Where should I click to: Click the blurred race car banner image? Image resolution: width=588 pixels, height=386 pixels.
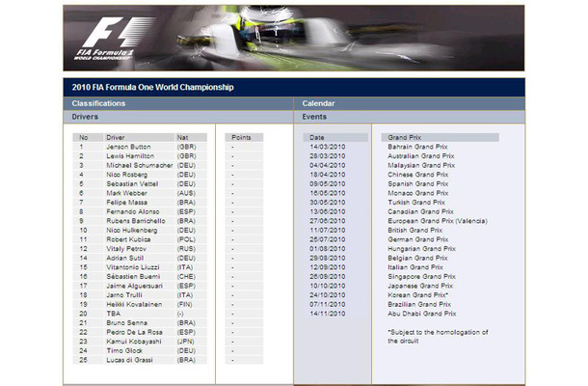click(x=294, y=38)
